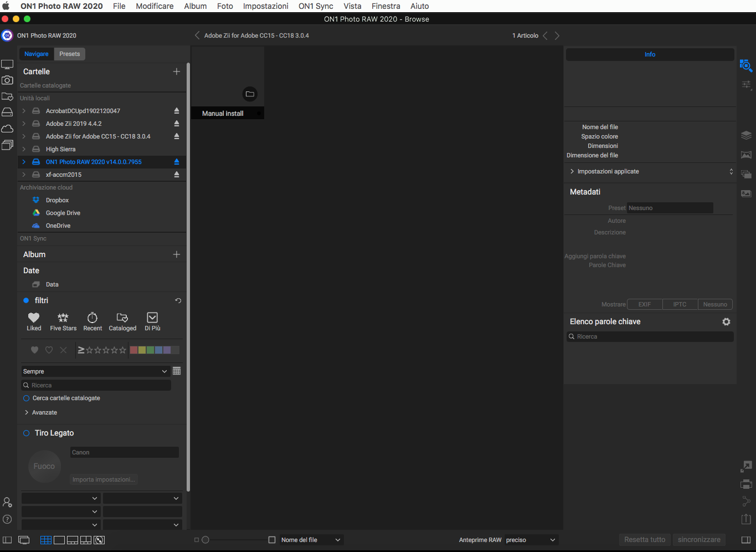Reset filters with the undo arrow
Screen dimensions: 756x552
coord(178,300)
